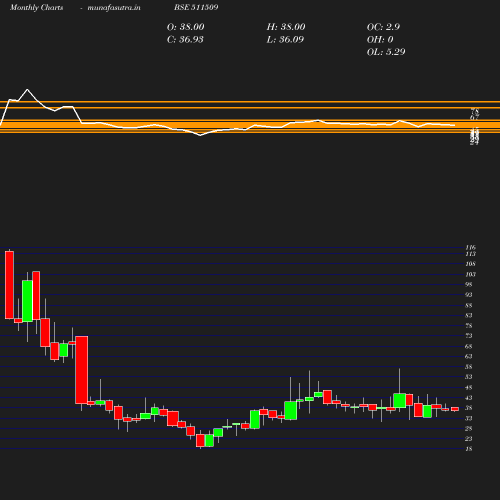Click the 33 price axis label
The width and height of the screenshot is (500, 500).
[x=469, y=418]
